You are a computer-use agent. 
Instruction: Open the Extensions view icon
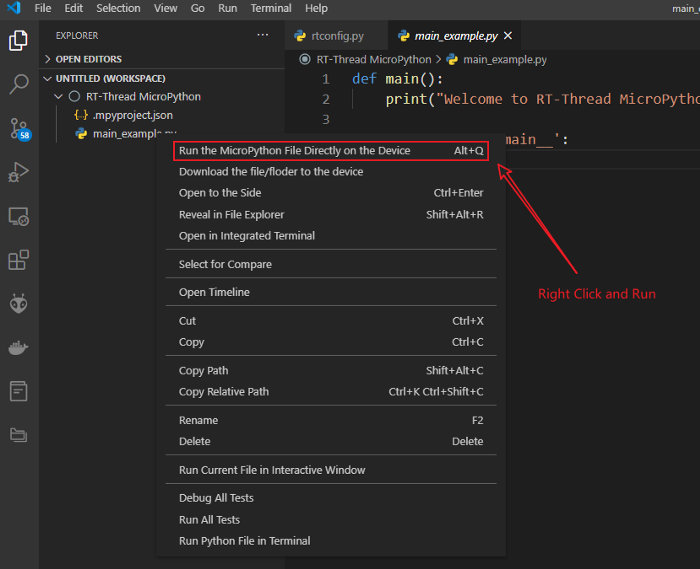18,260
